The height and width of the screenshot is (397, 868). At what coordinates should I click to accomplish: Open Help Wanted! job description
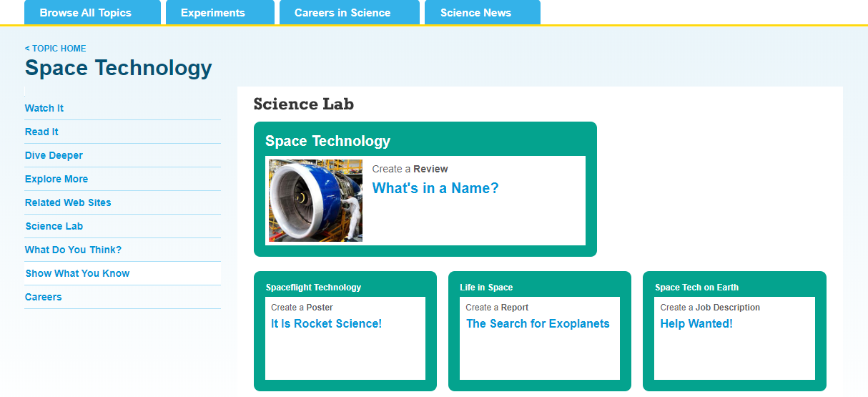pyautogui.click(x=696, y=323)
